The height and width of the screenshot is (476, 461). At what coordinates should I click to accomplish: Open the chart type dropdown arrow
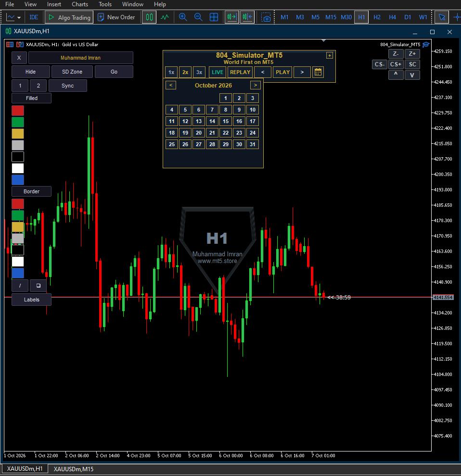point(19,18)
